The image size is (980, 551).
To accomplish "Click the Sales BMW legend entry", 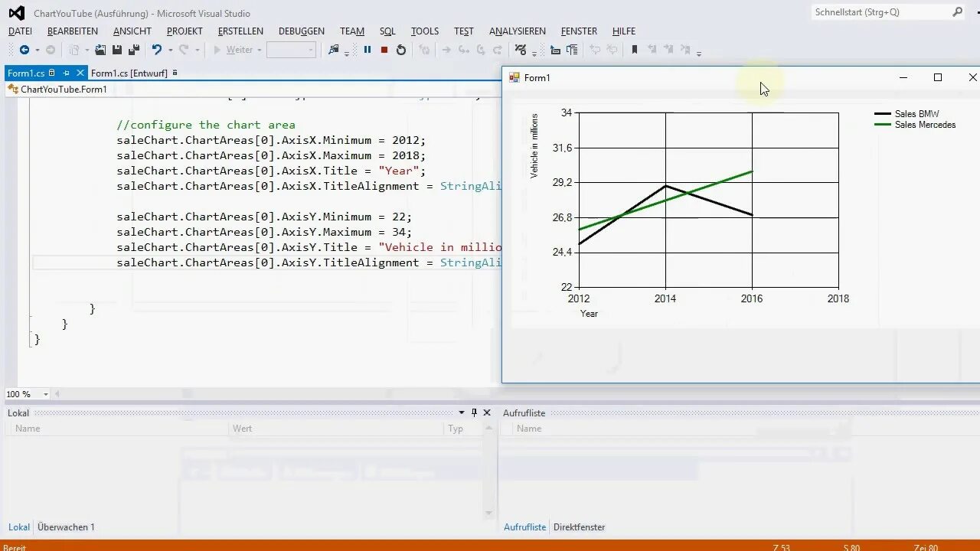I will pyautogui.click(x=916, y=114).
